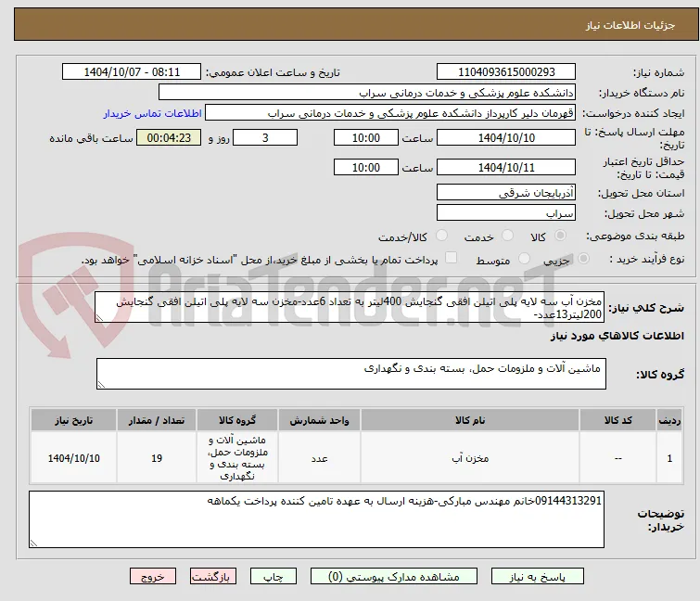Click the کد کالا column header

pos(617,420)
